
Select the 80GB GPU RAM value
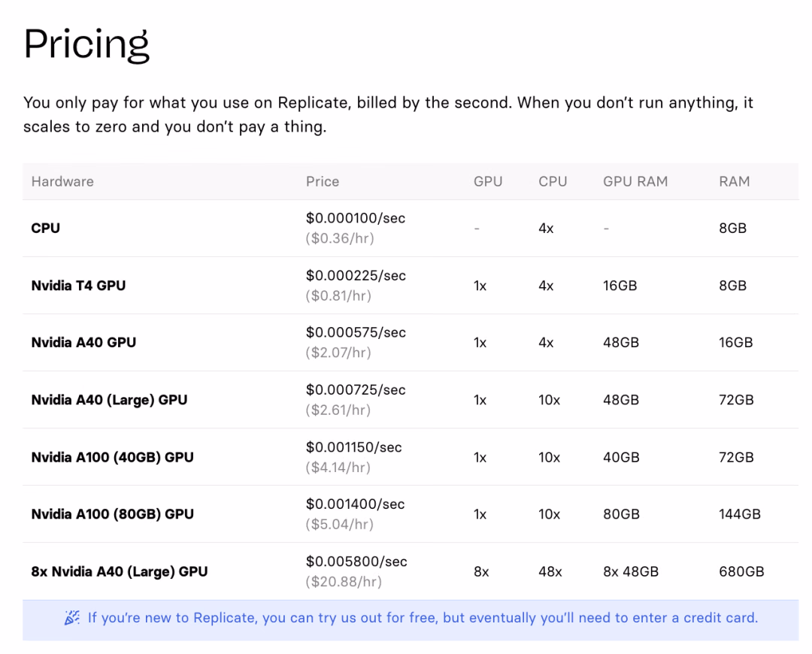click(x=622, y=514)
